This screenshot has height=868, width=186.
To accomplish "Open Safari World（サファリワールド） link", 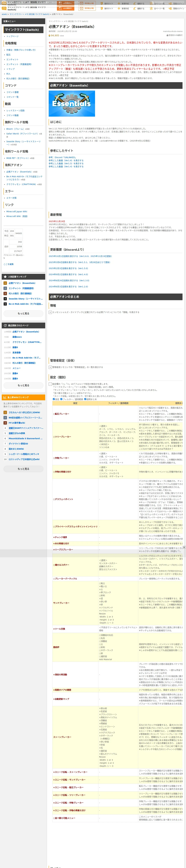I will (x=22, y=134).
